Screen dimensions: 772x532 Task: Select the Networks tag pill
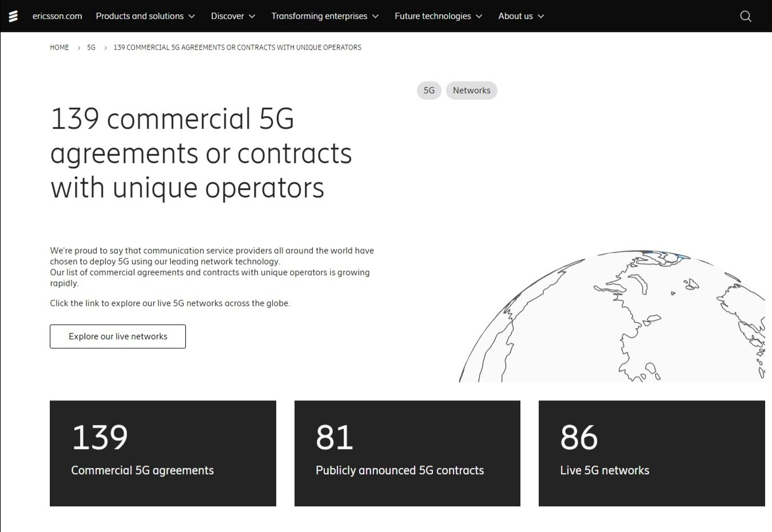click(471, 90)
